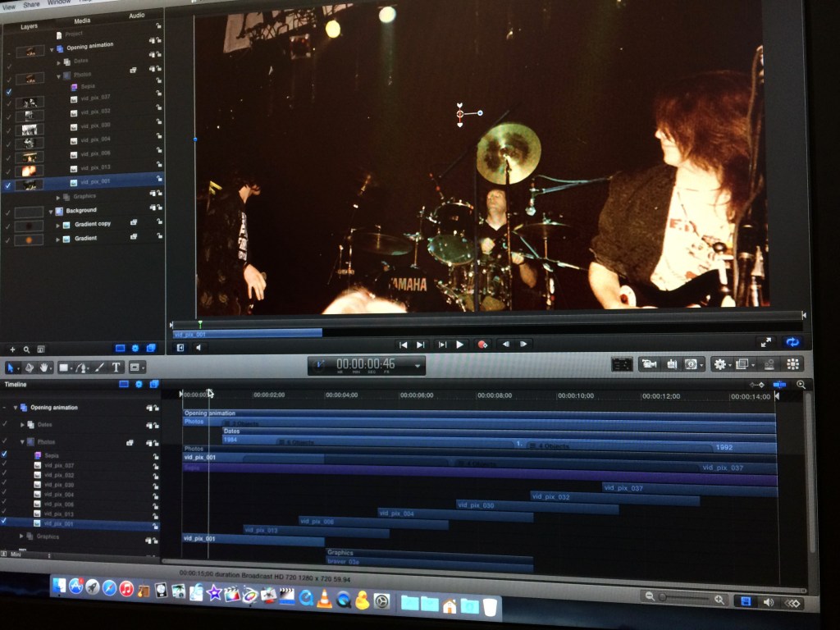840x630 pixels.
Task: Toggle the Sepia filter checkbox in Layers
Action: pyautogui.click(x=7, y=92)
